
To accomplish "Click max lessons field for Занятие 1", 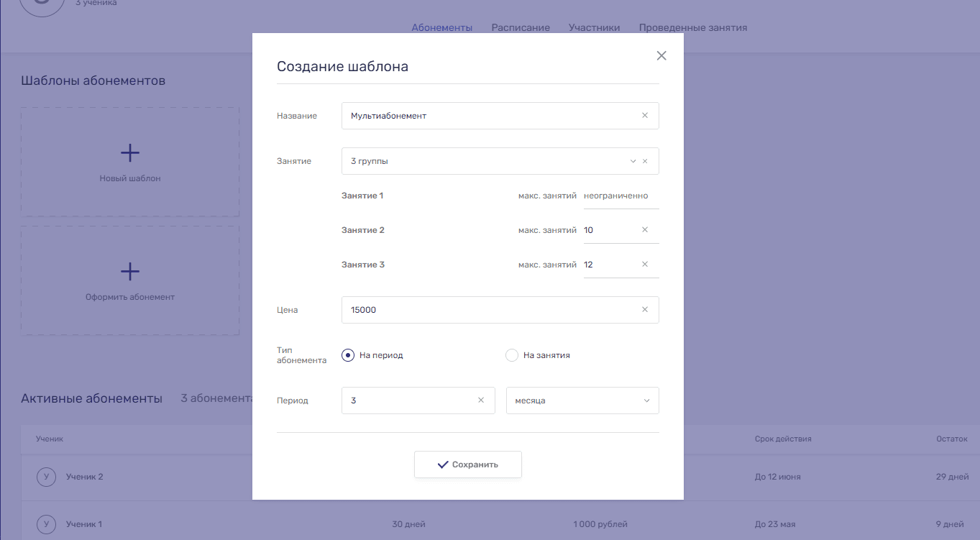I will [620, 196].
